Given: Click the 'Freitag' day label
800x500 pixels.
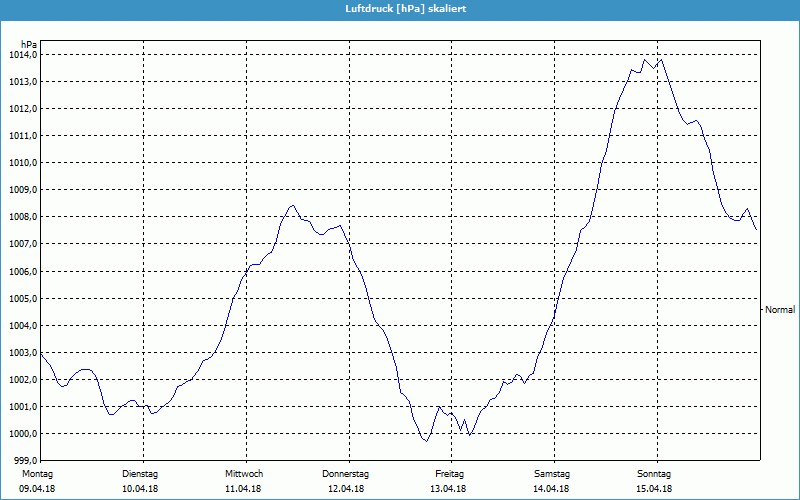Looking at the screenshot, I should [x=450, y=473].
